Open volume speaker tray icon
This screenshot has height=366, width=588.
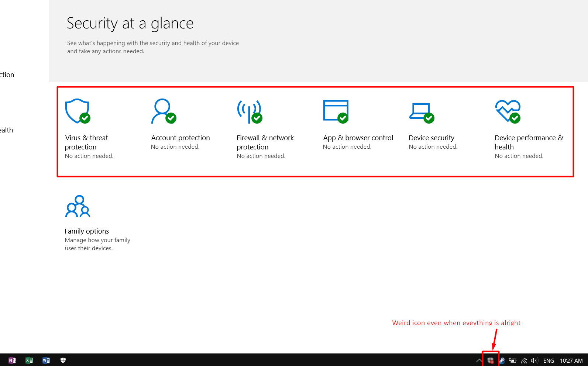pyautogui.click(x=534, y=360)
